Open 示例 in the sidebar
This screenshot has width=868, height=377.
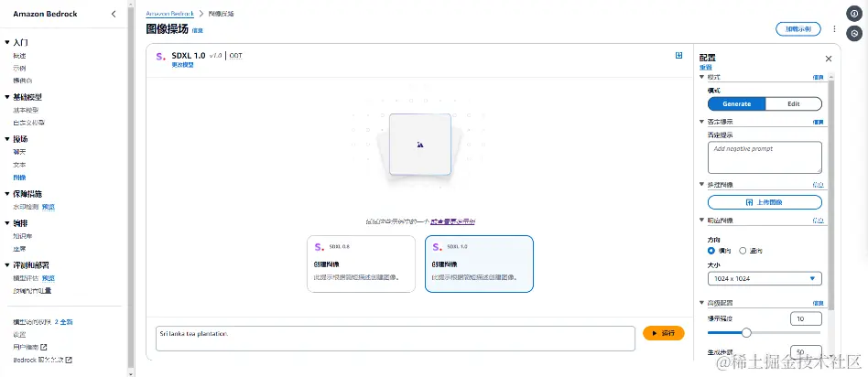[19, 68]
